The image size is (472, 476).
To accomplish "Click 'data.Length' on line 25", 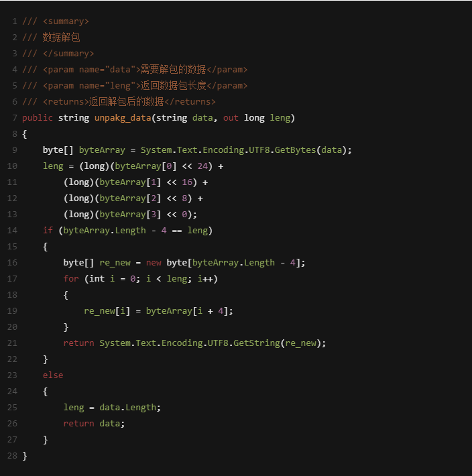I will (128, 408).
